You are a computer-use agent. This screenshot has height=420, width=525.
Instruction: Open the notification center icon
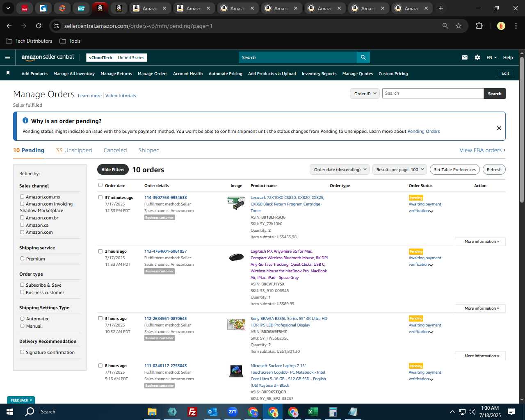pyautogui.click(x=511, y=412)
